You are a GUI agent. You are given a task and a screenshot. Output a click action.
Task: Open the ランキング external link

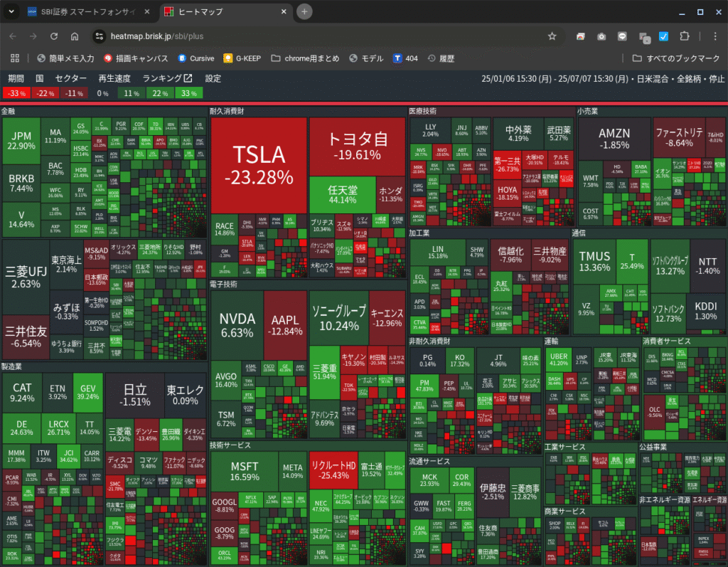click(167, 78)
